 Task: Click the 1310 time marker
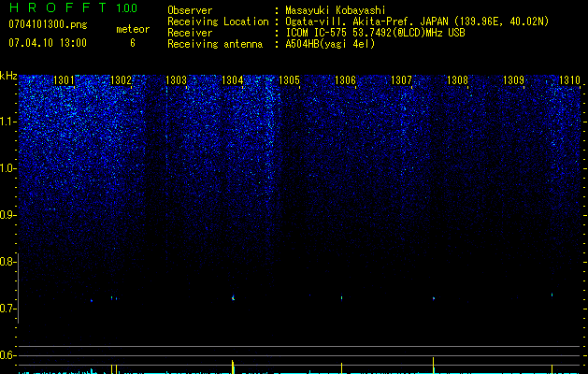pos(569,79)
